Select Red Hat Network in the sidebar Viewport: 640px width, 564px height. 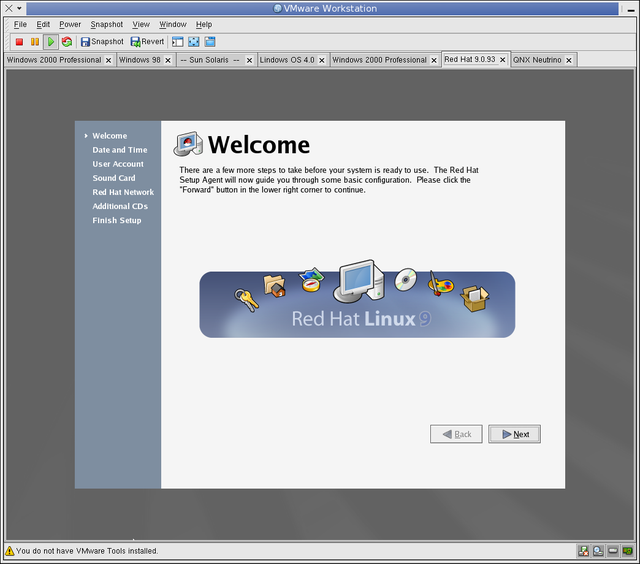pyautogui.click(x=123, y=192)
